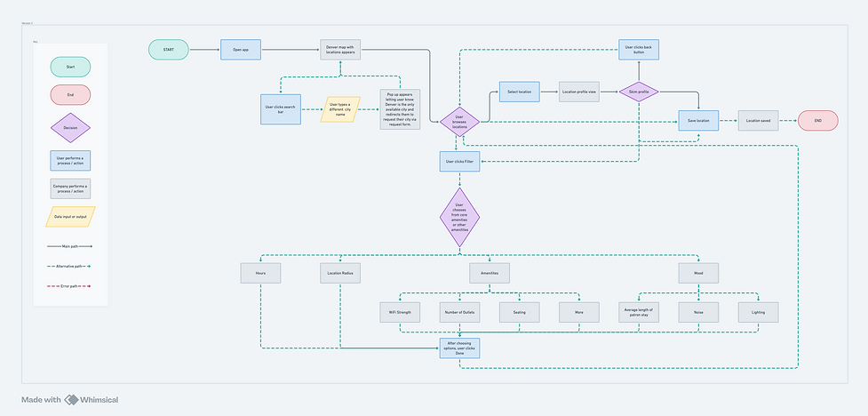Select the Start shape in the key legend
This screenshot has width=868, height=416.
[70, 67]
